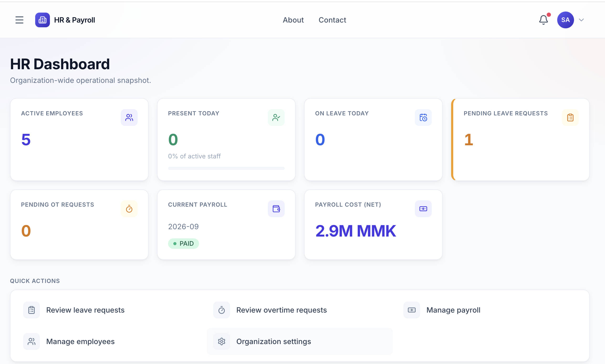Open Manage payroll quick action

pyautogui.click(x=490, y=310)
